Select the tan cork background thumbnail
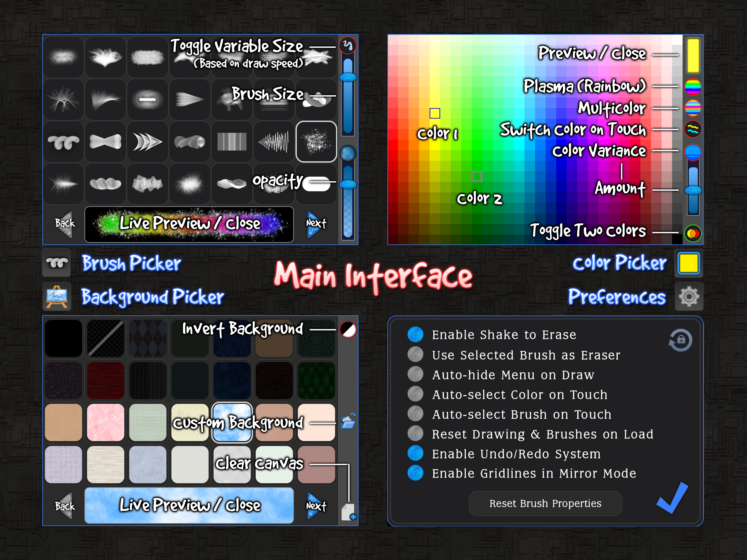The width and height of the screenshot is (747, 560). coord(63,422)
